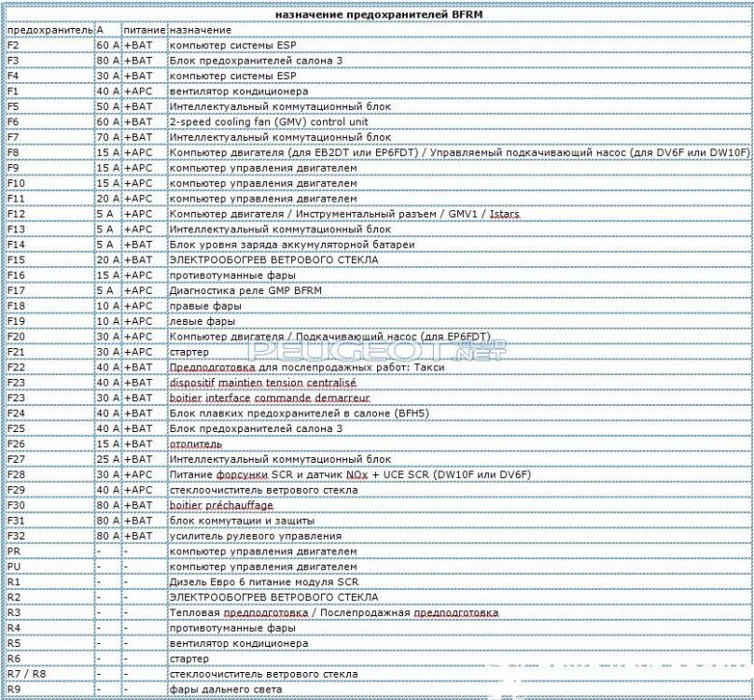Viewport: 754px width, 700px height.
Task: Click the "предохранитель" column header
Action: (x=49, y=31)
